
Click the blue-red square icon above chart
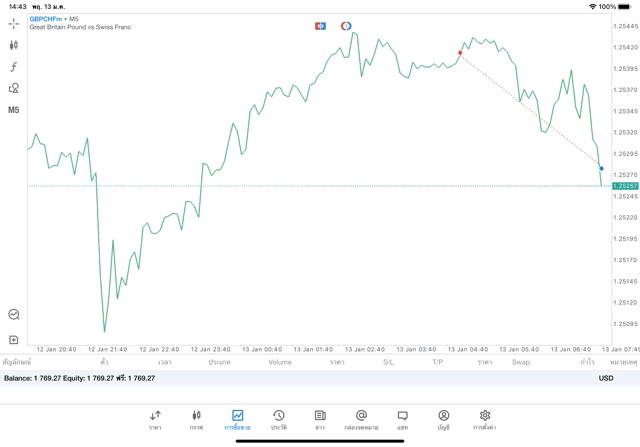(x=320, y=25)
